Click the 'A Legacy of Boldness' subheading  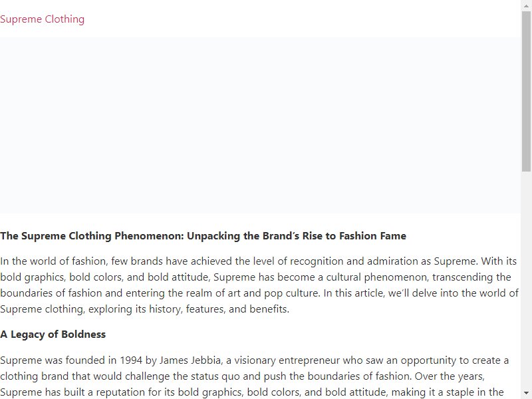(x=53, y=334)
